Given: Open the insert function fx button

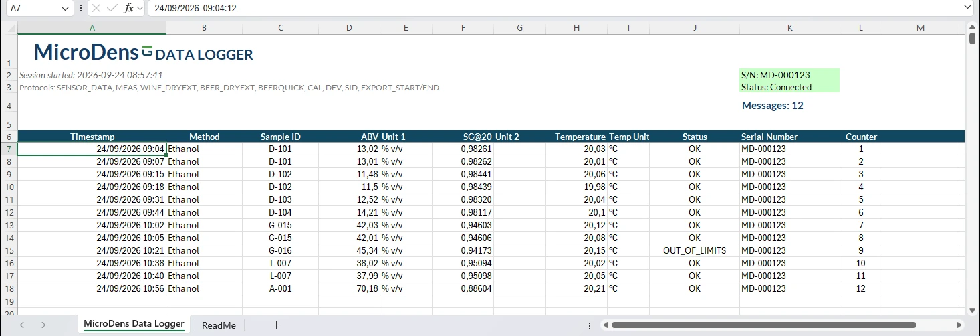Looking at the screenshot, I should pos(128,9).
